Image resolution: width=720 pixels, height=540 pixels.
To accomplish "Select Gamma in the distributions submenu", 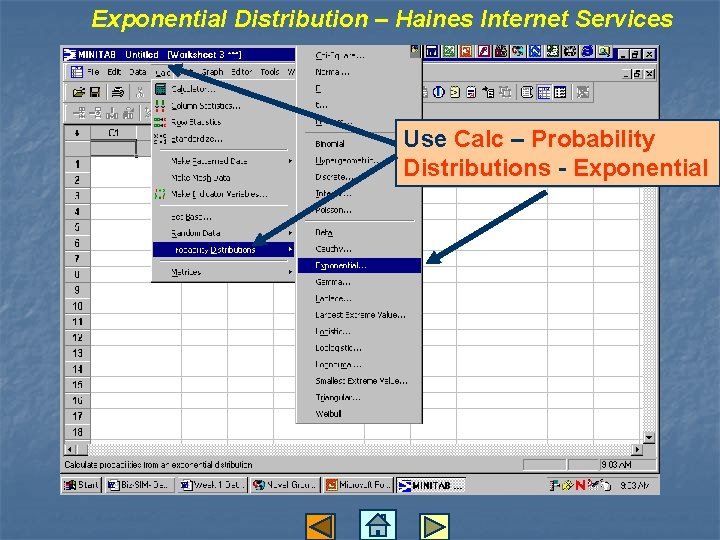I will (x=359, y=282).
